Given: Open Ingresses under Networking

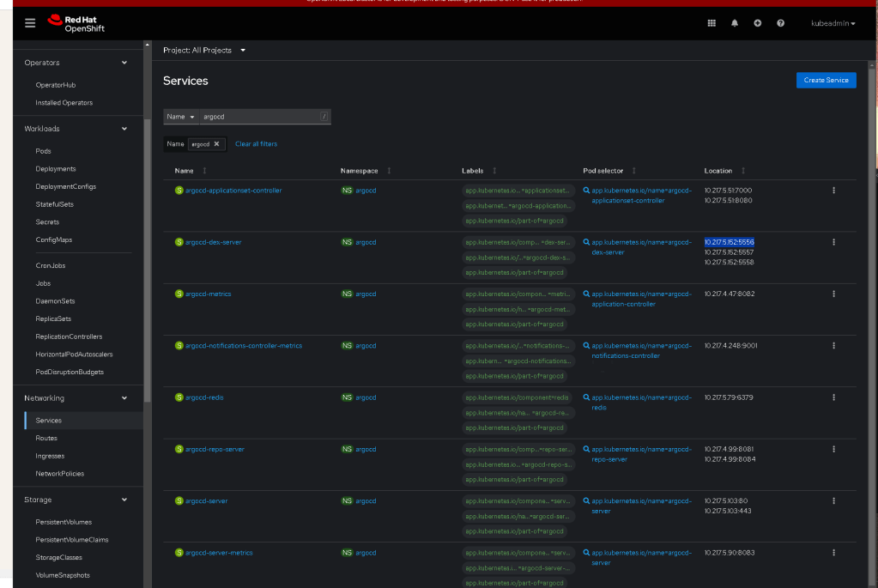Looking at the screenshot, I should coord(50,456).
